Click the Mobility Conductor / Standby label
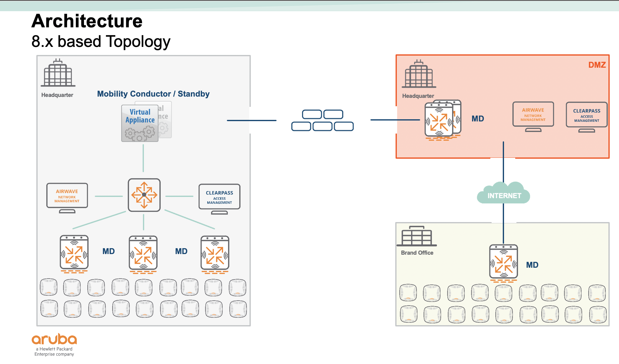The image size is (619, 364). pyautogui.click(x=153, y=94)
